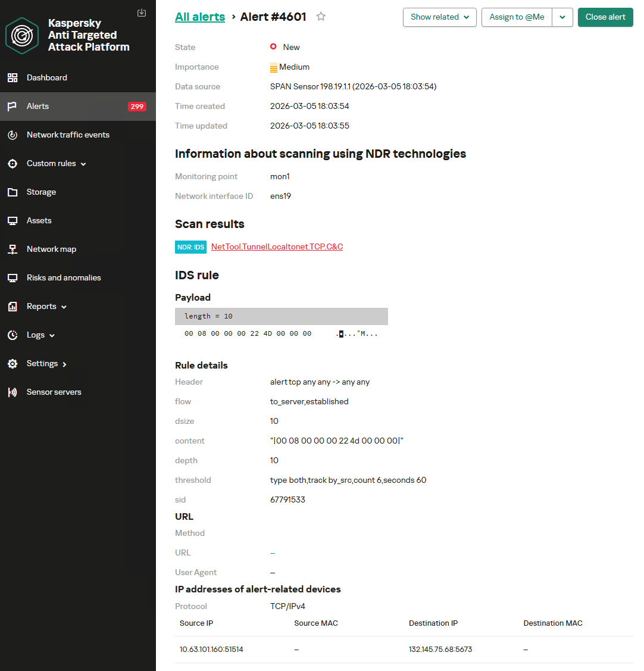Open the NetTool.TunnelLocaltonet.TCP.C&C link
The image size is (644, 671).
click(x=277, y=247)
